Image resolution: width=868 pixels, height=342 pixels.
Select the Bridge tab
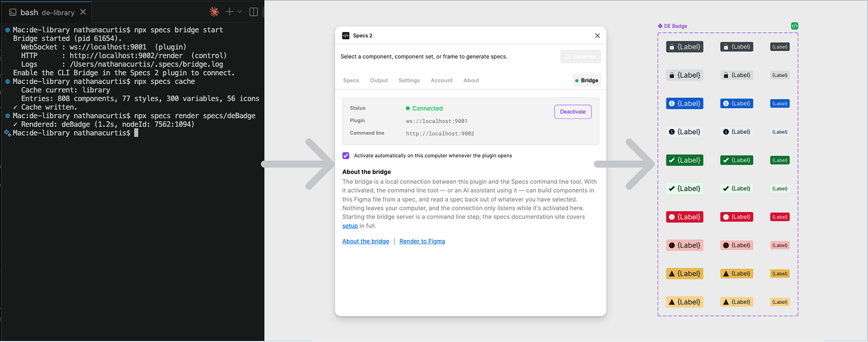click(587, 81)
